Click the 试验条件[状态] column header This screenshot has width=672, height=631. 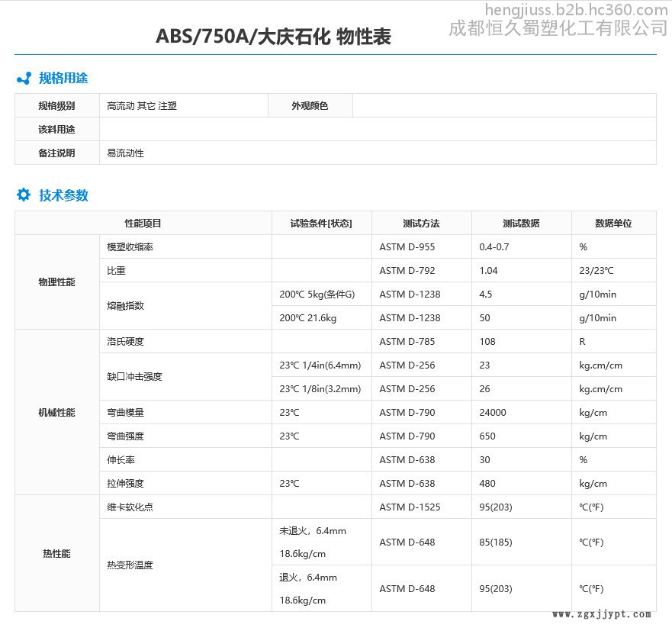(x=321, y=223)
